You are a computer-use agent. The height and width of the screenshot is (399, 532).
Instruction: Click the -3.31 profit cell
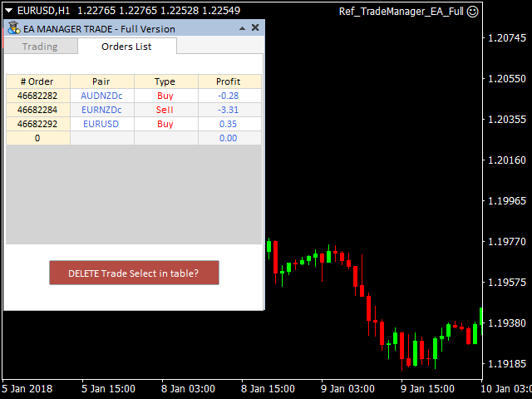point(229,110)
